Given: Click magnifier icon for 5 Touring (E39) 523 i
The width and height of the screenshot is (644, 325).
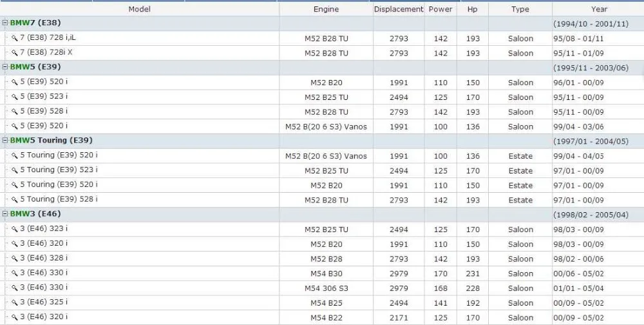Looking at the screenshot, I should click(x=14, y=170).
